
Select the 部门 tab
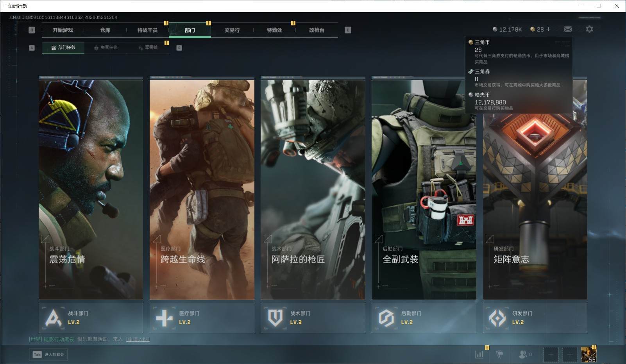190,30
